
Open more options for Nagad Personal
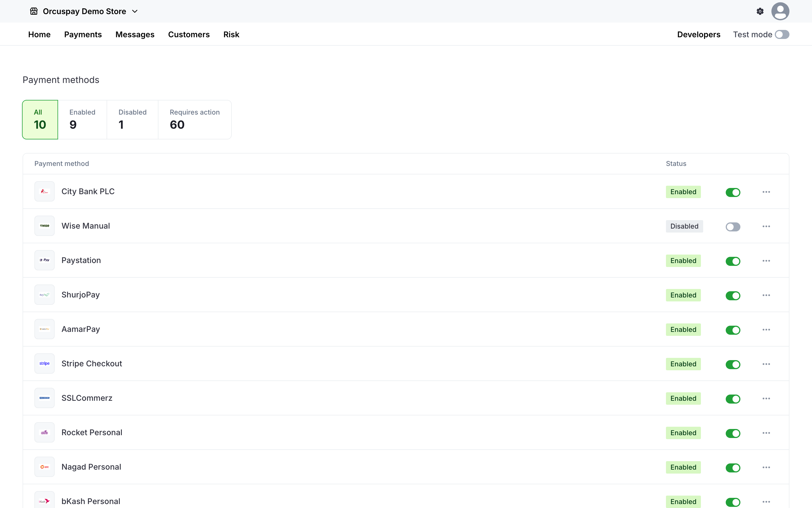coord(766,467)
